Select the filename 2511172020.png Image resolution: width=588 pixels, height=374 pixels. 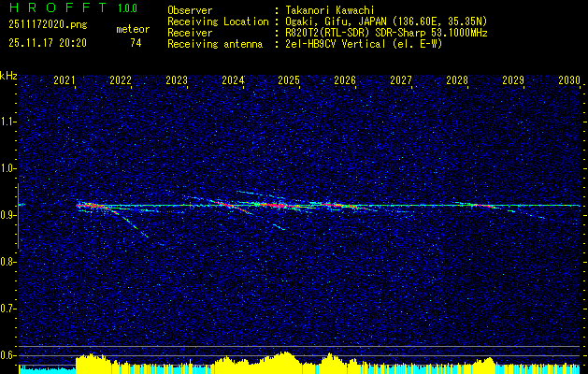click(x=48, y=25)
